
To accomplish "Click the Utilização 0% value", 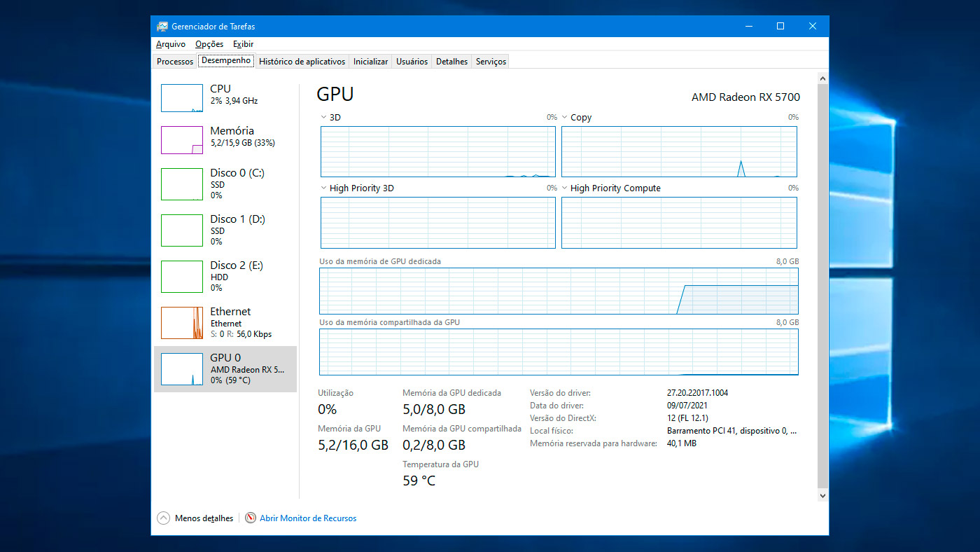I will coord(328,409).
